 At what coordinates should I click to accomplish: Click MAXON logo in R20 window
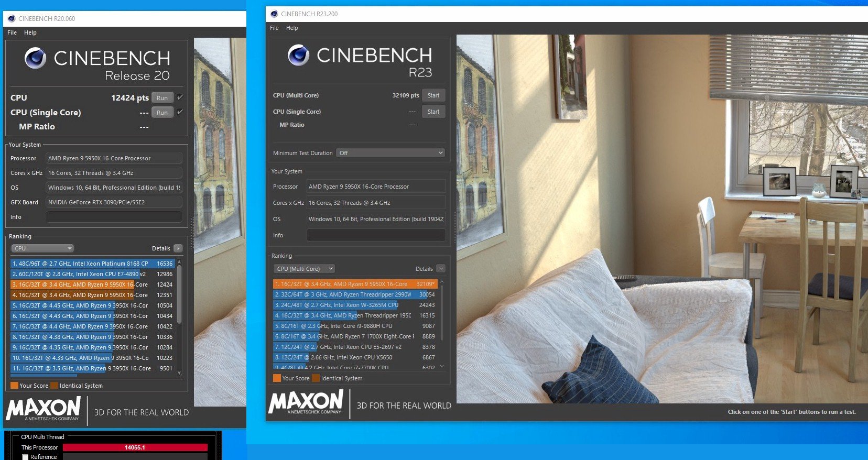pyautogui.click(x=44, y=409)
